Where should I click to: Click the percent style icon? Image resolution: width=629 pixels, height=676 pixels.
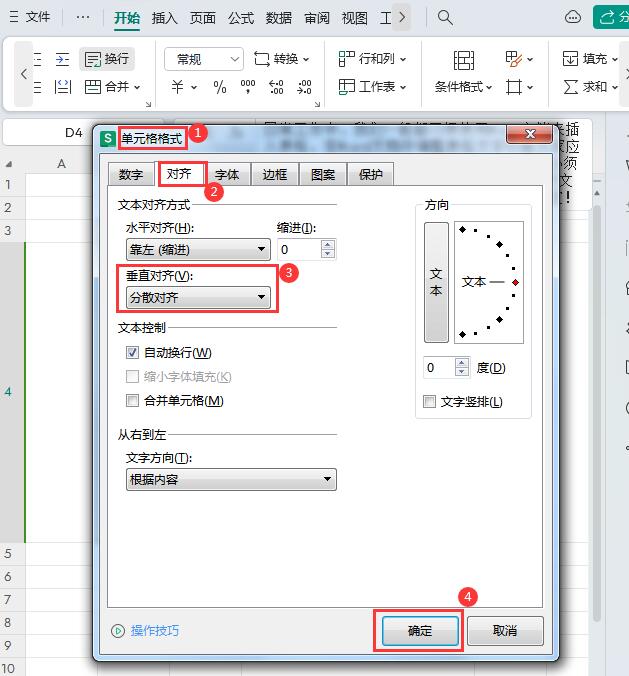(220, 87)
